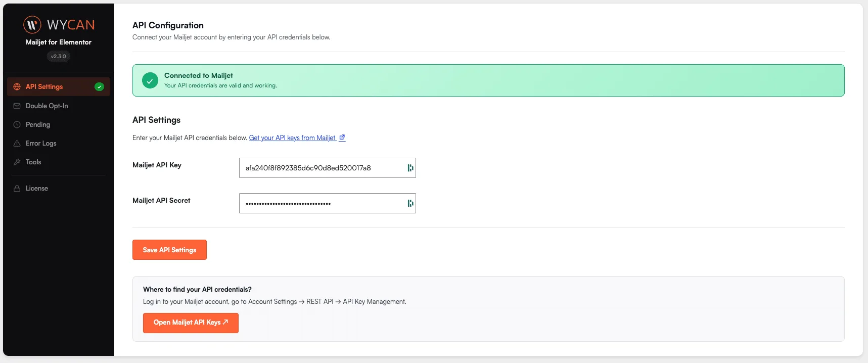Click the Open Mailjet API Keys button

pyautogui.click(x=191, y=323)
